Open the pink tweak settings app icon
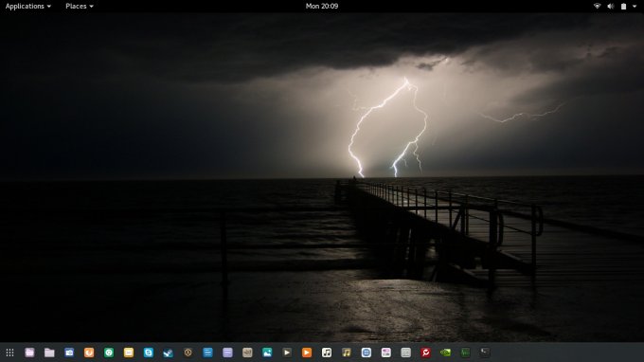Image resolution: width=644 pixels, height=362 pixels. point(385,353)
